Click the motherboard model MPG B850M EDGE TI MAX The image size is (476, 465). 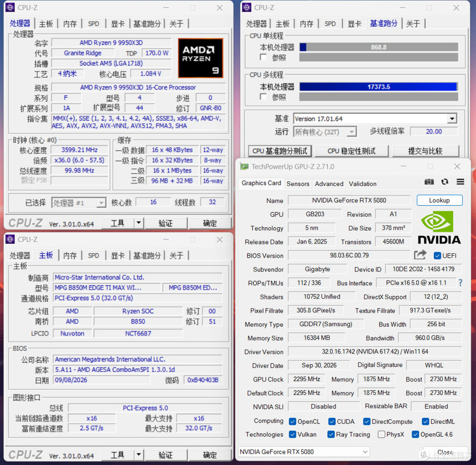point(107,288)
